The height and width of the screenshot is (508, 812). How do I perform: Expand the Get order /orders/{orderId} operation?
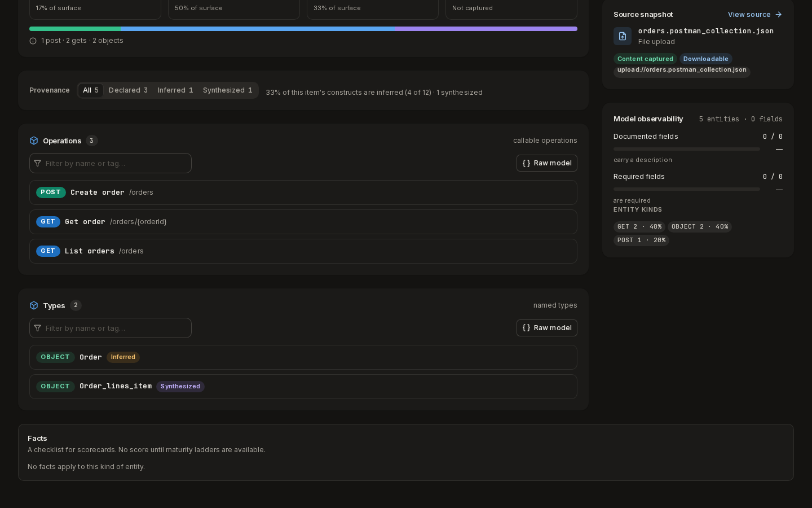click(303, 222)
